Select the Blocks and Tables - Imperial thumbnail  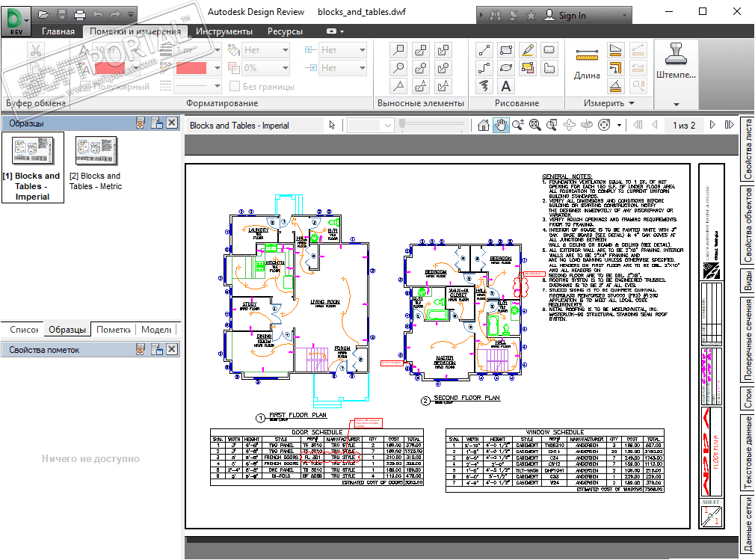(x=32, y=167)
